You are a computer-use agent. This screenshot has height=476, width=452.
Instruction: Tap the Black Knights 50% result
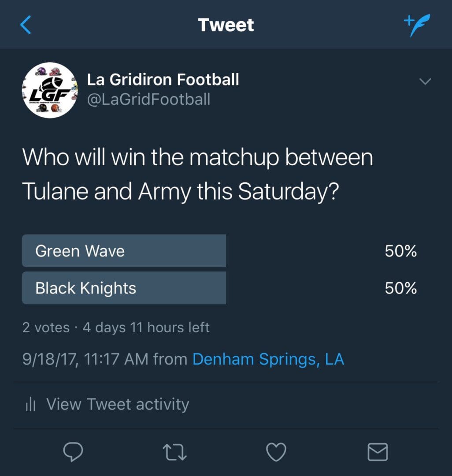pyautogui.click(x=401, y=288)
